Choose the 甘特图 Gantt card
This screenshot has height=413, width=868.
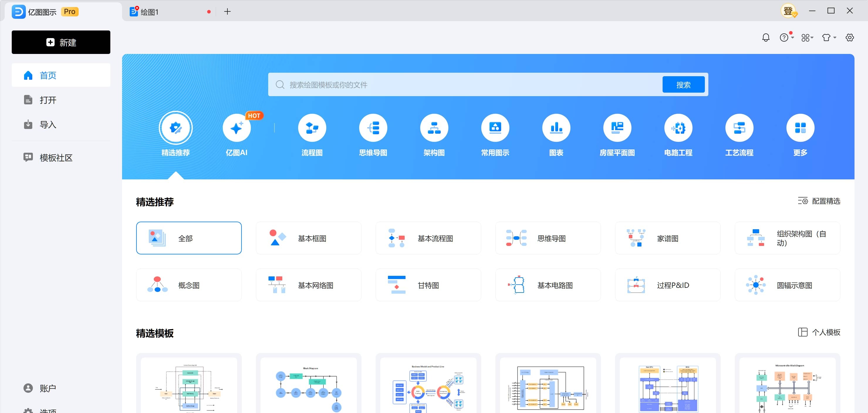tap(428, 285)
